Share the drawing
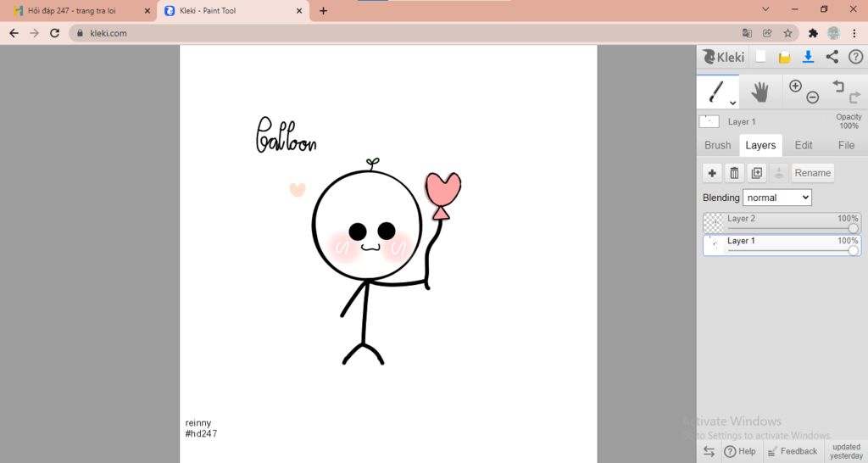The width and height of the screenshot is (868, 463). click(832, 57)
